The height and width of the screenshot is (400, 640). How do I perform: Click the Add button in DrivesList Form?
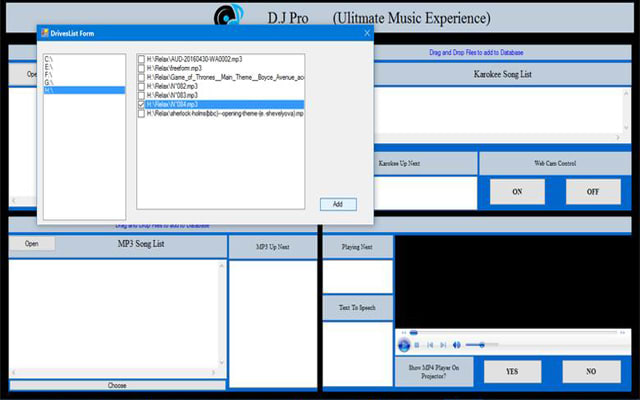click(338, 204)
